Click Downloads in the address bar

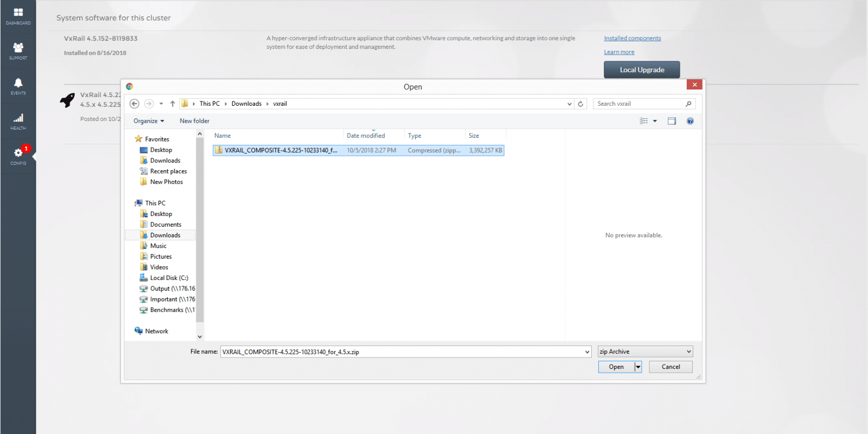point(246,104)
